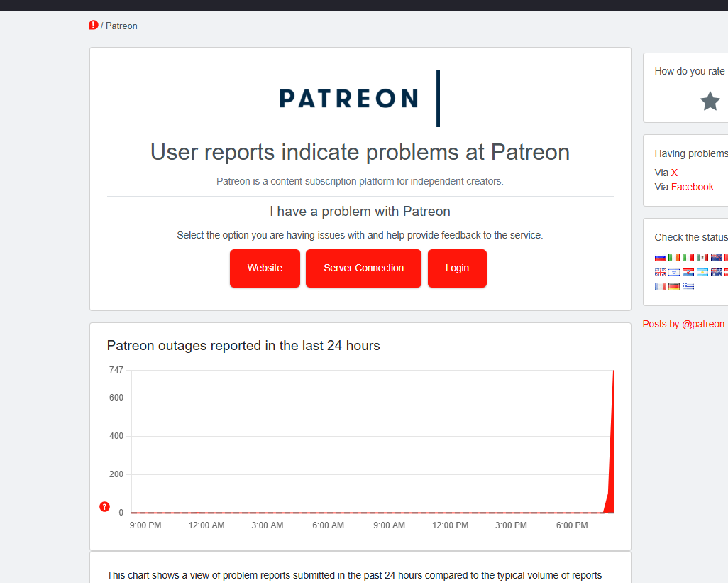Click the '6:00 PM' chart time label
The image size is (728, 583).
(x=571, y=525)
